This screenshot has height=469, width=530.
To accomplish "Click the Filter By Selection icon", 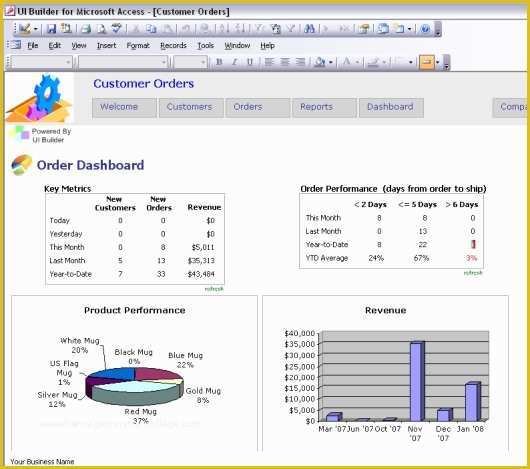I will click(259, 29).
